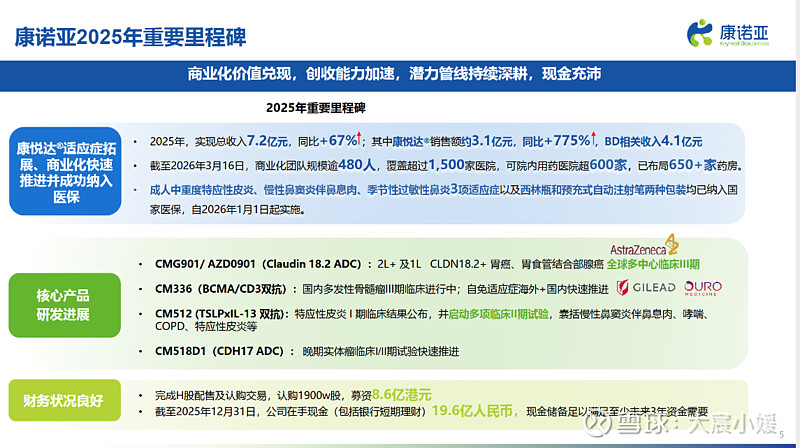Click green text 启动多项临床II期试验
The image size is (800, 448).
point(498,314)
